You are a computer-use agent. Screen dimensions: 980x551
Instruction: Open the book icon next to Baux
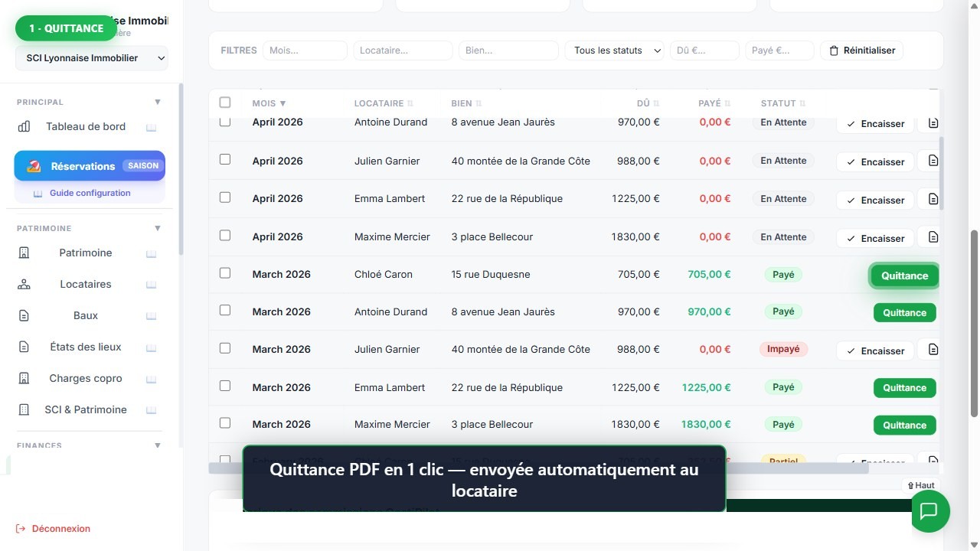tap(152, 316)
